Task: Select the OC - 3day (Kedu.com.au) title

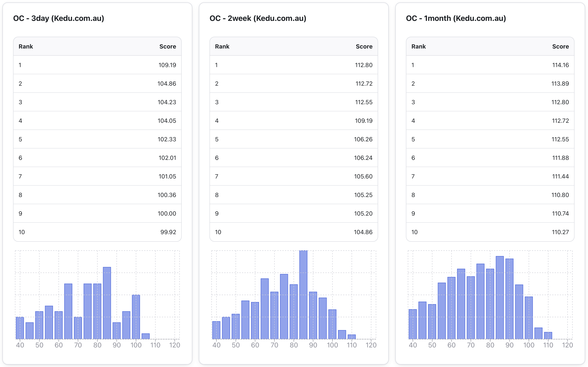Action: tap(58, 18)
